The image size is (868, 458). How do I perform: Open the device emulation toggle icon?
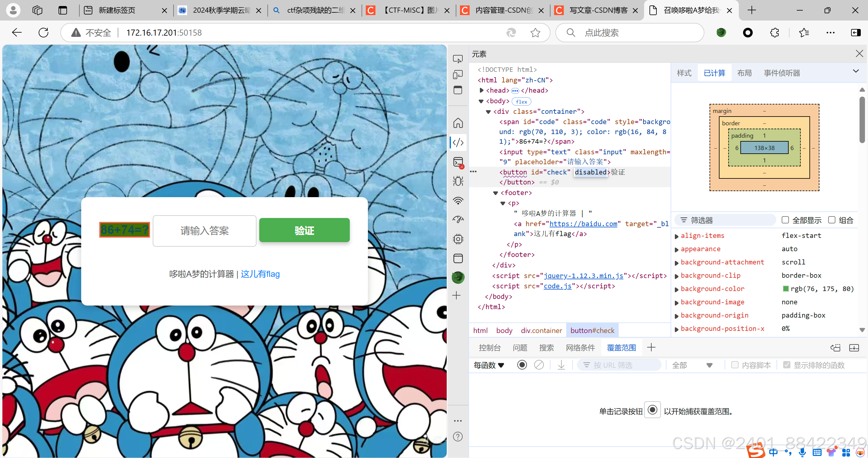pos(458,75)
